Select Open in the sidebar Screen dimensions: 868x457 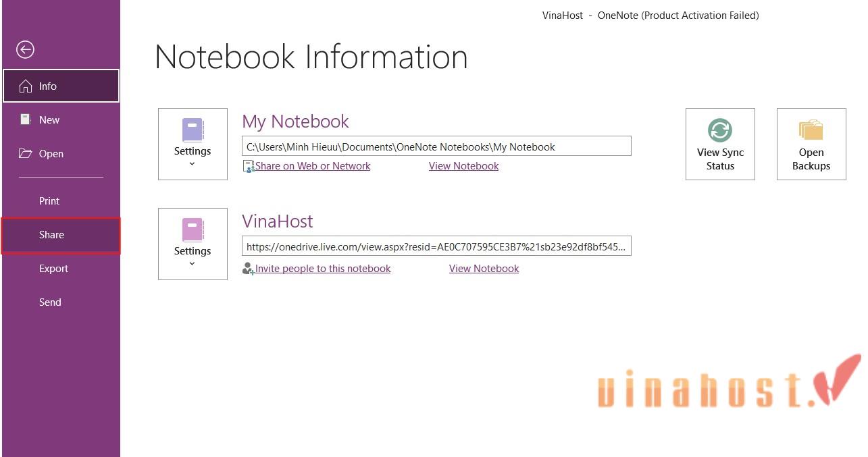pos(61,153)
